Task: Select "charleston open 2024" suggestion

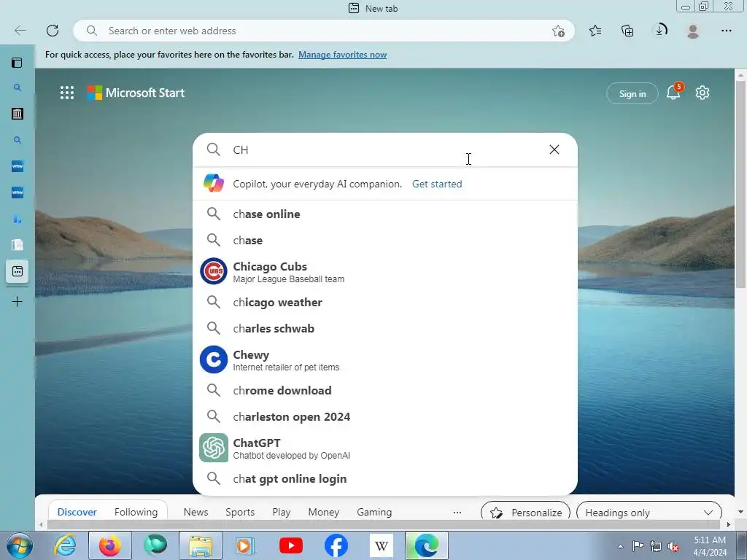Action: tap(385, 416)
